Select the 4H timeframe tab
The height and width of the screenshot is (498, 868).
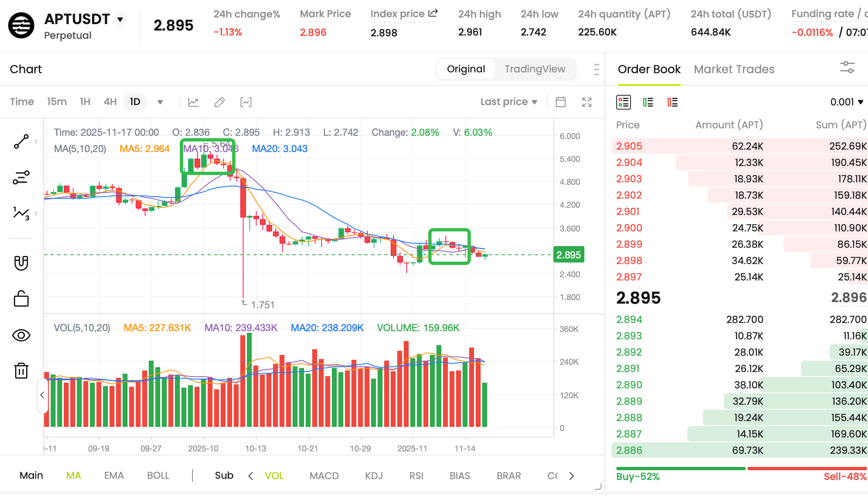[110, 102]
